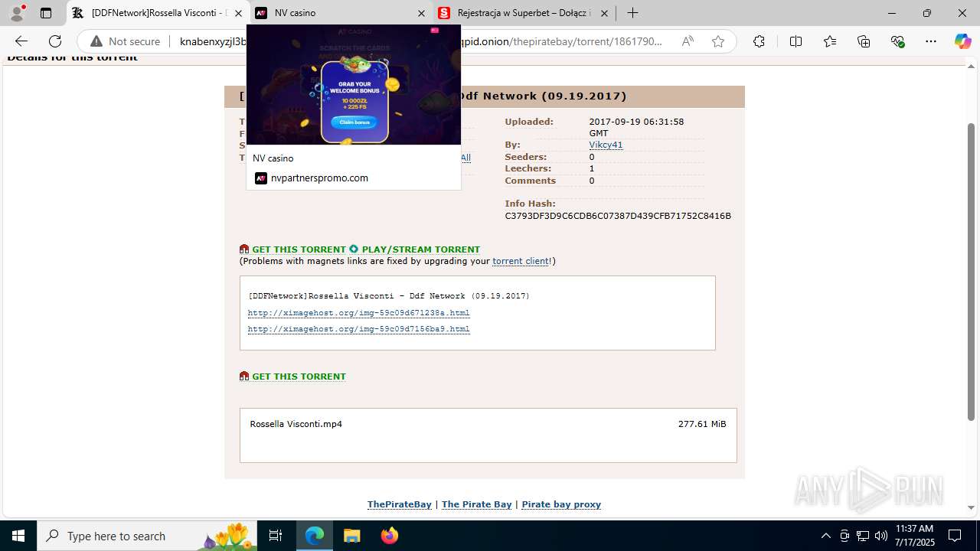Click the address bar URL
Image resolution: width=980 pixels, height=551 pixels.
[421, 41]
